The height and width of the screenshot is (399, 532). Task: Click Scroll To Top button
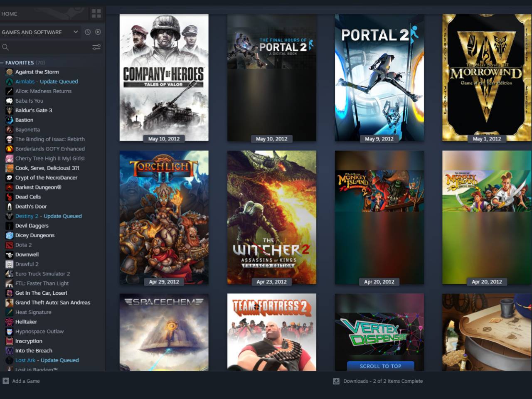pos(381,366)
